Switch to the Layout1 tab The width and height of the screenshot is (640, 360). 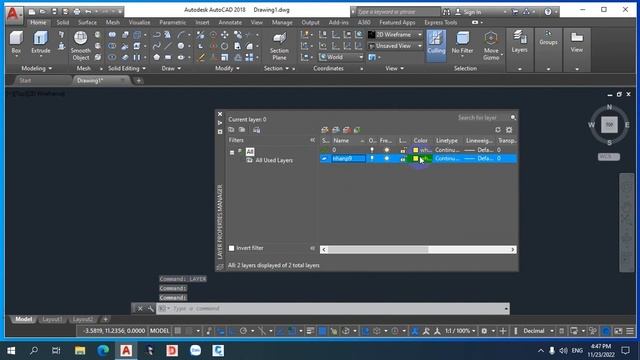(x=52, y=319)
